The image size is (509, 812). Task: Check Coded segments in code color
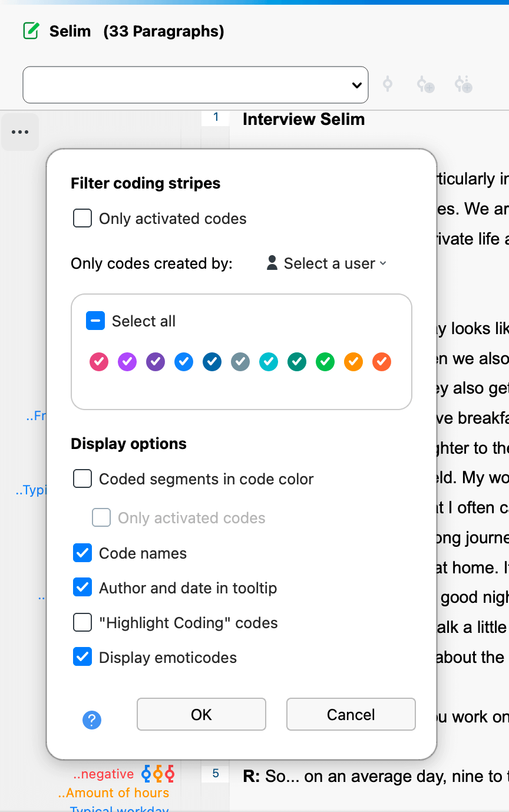coord(82,478)
